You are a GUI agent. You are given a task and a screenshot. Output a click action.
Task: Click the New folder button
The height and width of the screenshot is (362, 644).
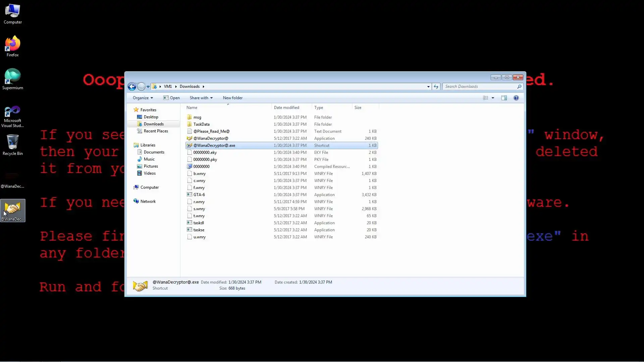pyautogui.click(x=232, y=98)
